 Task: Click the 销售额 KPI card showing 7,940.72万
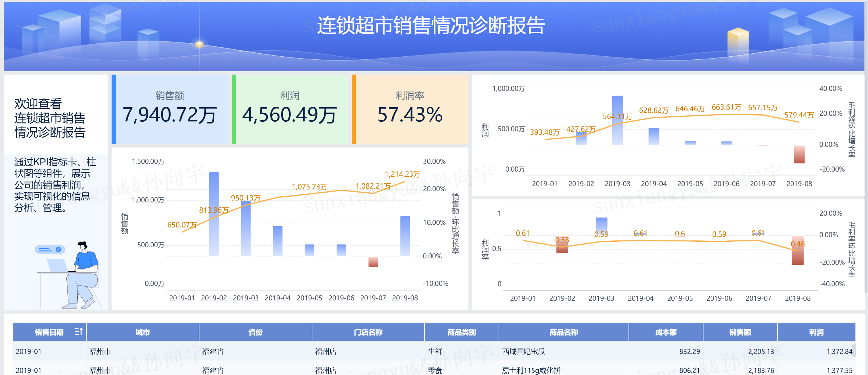(170, 109)
